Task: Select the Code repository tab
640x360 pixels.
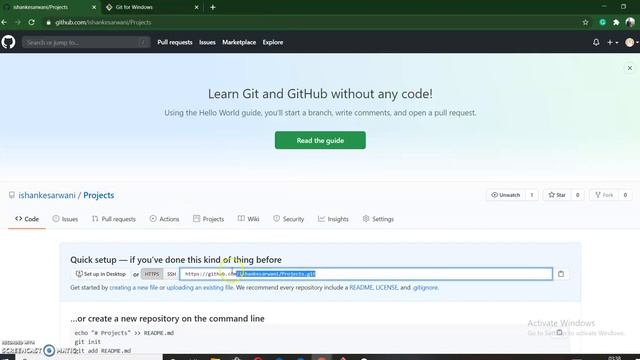Action: pyautogui.click(x=27, y=219)
